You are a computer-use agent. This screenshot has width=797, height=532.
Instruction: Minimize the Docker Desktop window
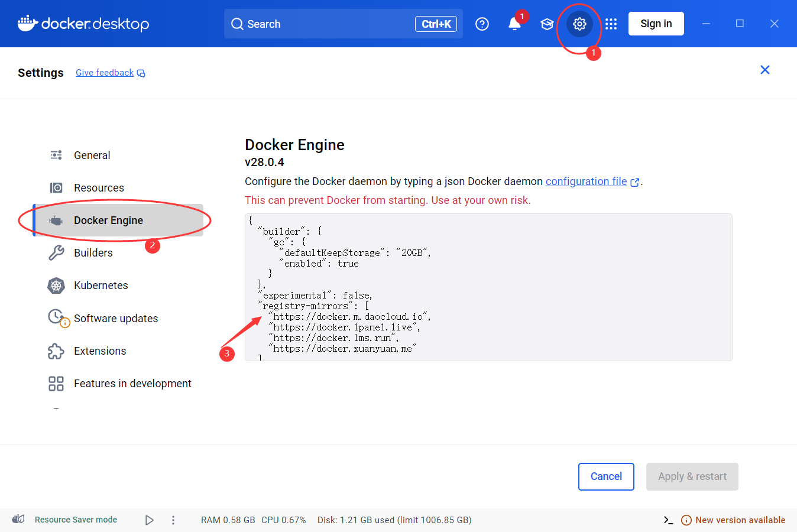[706, 24]
